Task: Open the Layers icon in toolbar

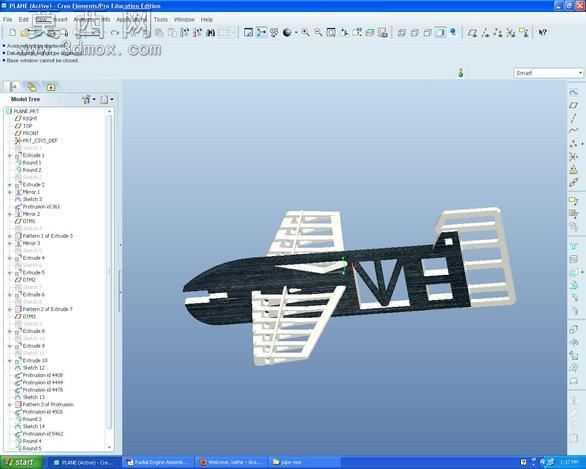Action: pos(370,33)
